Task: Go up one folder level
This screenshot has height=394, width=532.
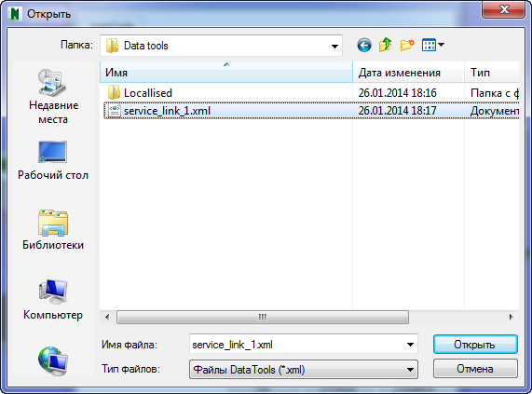Action: [x=385, y=45]
